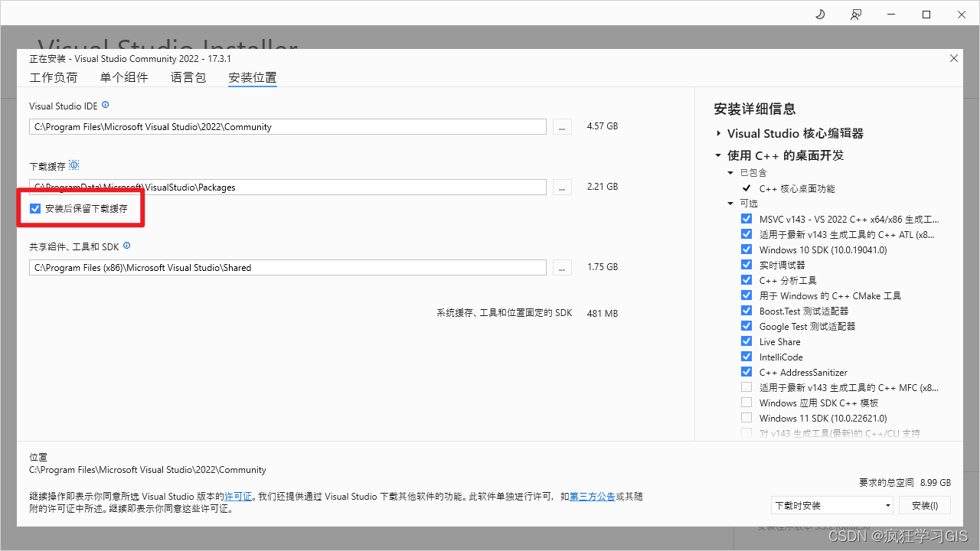
Task: Toggle dark mode moon icon in title bar
Action: 820,14
